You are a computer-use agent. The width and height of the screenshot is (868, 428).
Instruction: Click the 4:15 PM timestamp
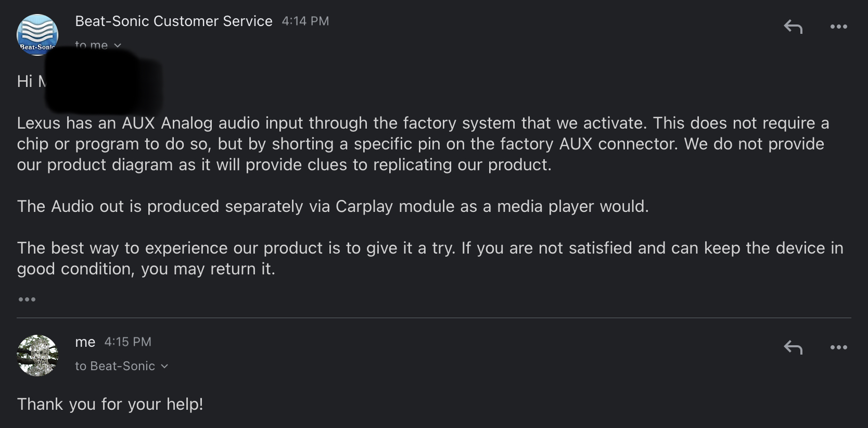(128, 342)
